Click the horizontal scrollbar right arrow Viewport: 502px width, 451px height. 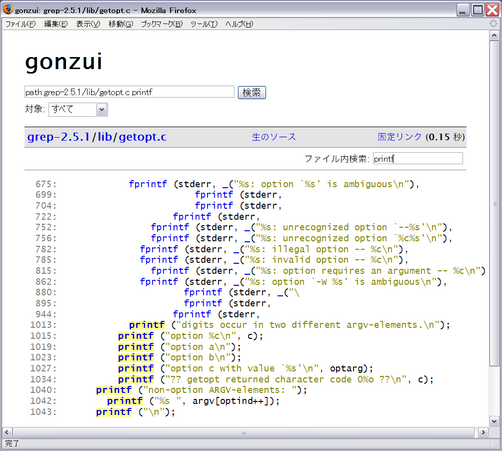(x=483, y=432)
